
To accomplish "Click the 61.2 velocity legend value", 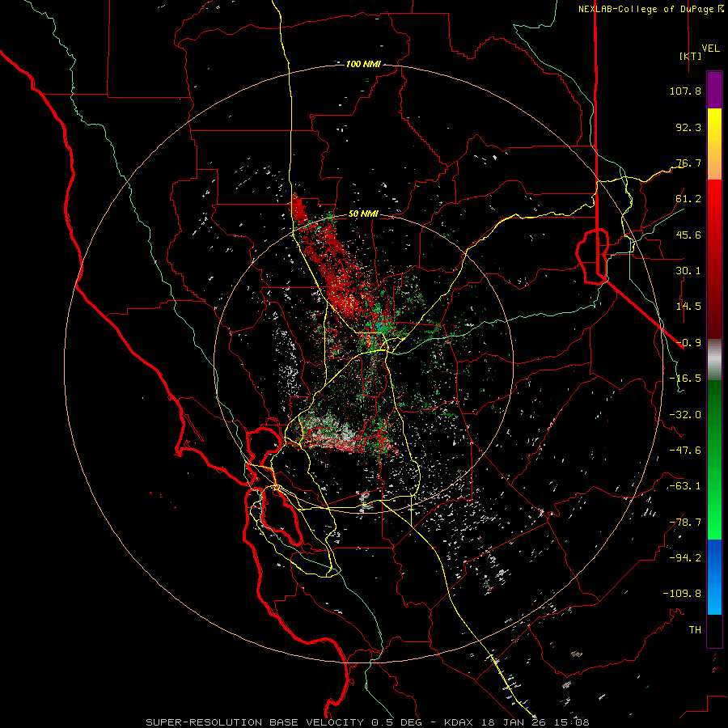I will 688,199.
